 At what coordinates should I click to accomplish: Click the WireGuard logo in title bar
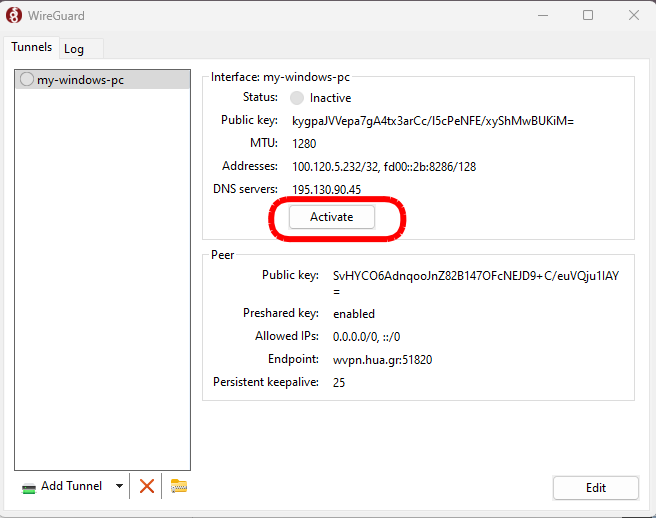coord(15,15)
